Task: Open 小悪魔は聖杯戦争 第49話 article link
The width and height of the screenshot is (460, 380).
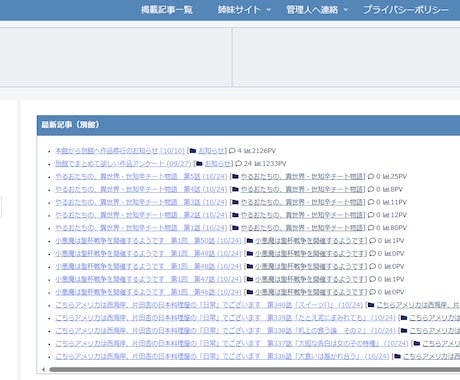Action: pyautogui.click(x=148, y=254)
